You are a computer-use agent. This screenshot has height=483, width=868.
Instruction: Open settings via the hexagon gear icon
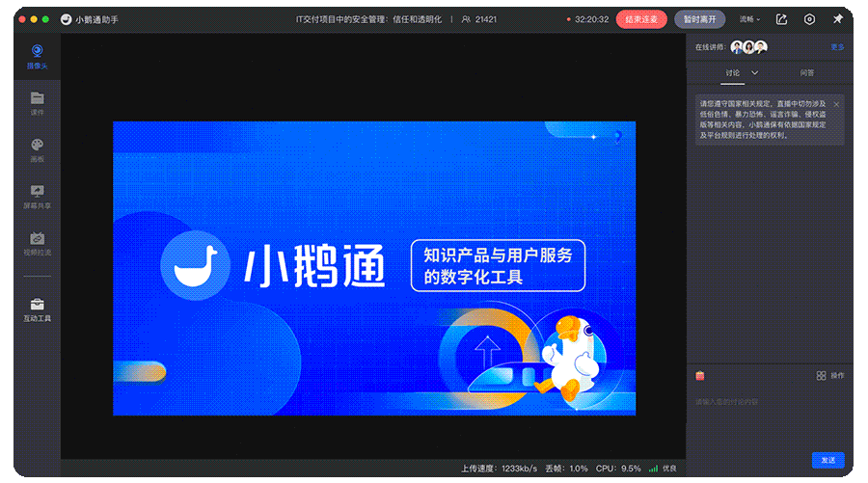point(809,19)
